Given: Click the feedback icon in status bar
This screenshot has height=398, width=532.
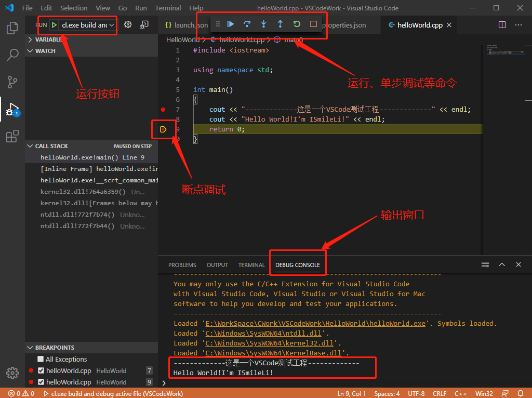Looking at the screenshot, I should click(x=505, y=394).
